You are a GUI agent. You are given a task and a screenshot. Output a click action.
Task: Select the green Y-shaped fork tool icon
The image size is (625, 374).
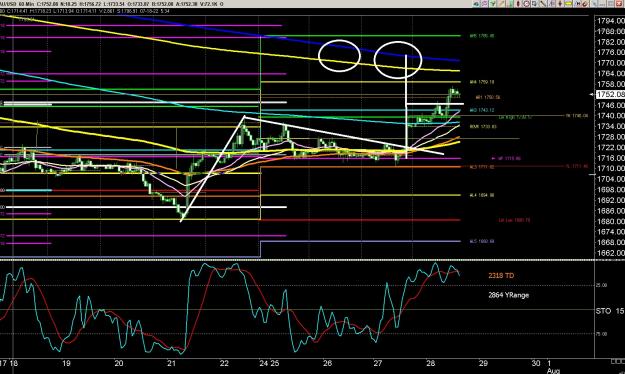coord(493,4)
